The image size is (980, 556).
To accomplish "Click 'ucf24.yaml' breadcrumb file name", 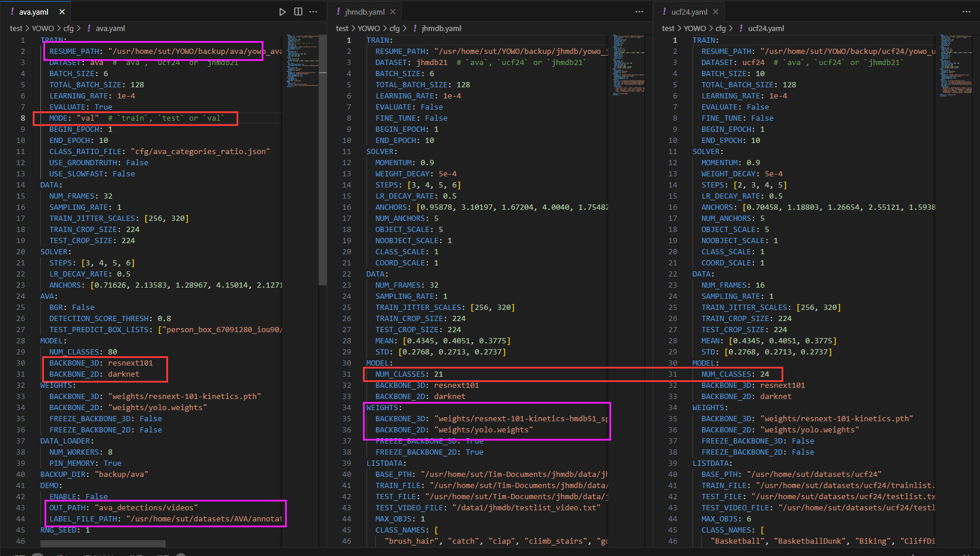I will coord(766,28).
